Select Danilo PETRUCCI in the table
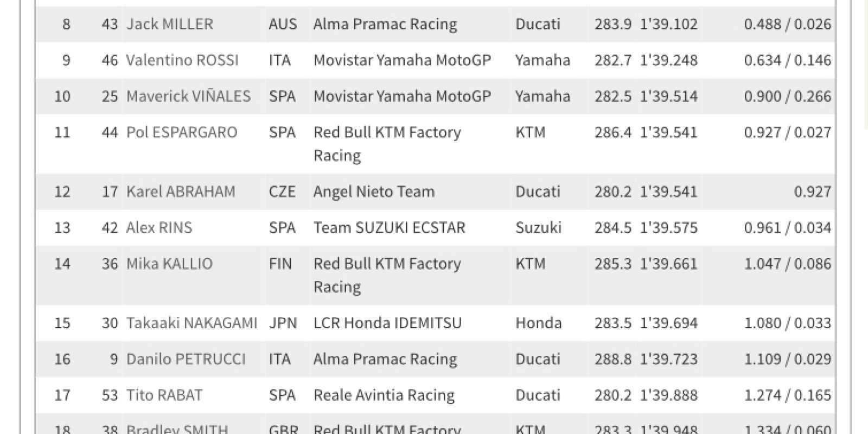The height and width of the screenshot is (434, 868). point(186,359)
